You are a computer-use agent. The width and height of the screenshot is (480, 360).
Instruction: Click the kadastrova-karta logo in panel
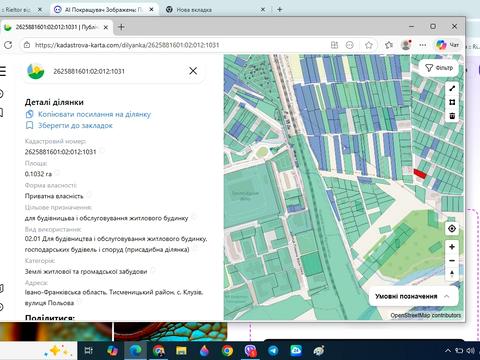tap(36, 71)
